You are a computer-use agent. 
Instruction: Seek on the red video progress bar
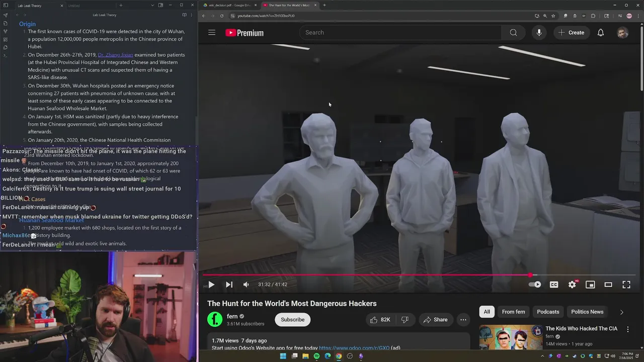[420, 275]
